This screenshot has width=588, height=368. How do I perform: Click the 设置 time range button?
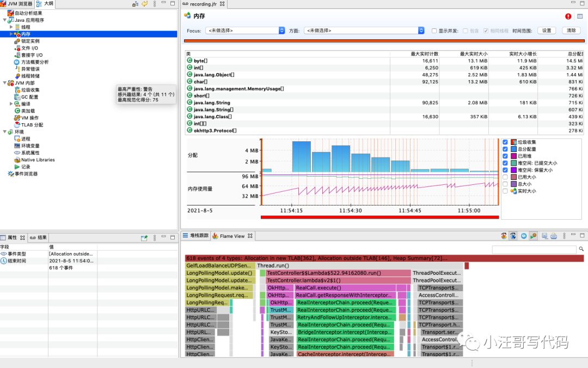click(547, 31)
